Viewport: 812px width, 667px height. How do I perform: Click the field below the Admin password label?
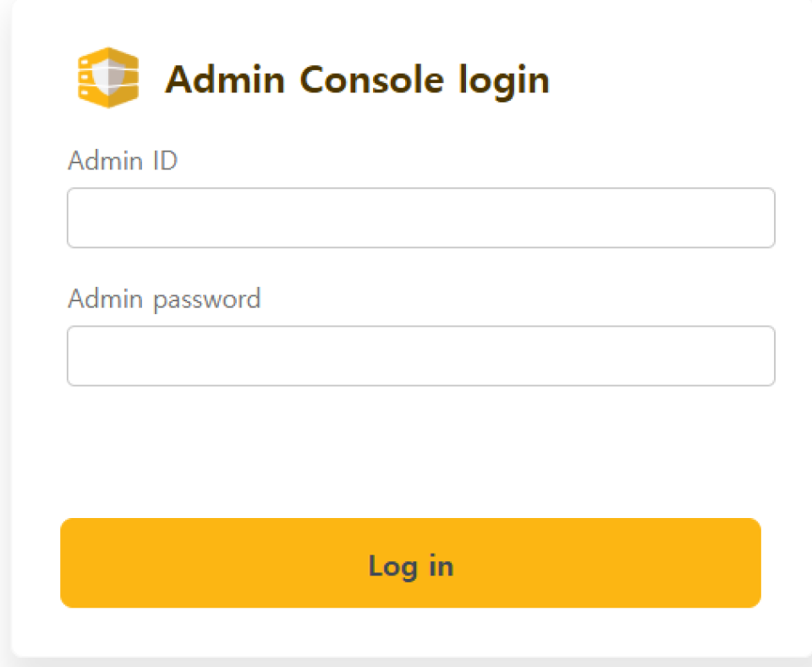[420, 356]
